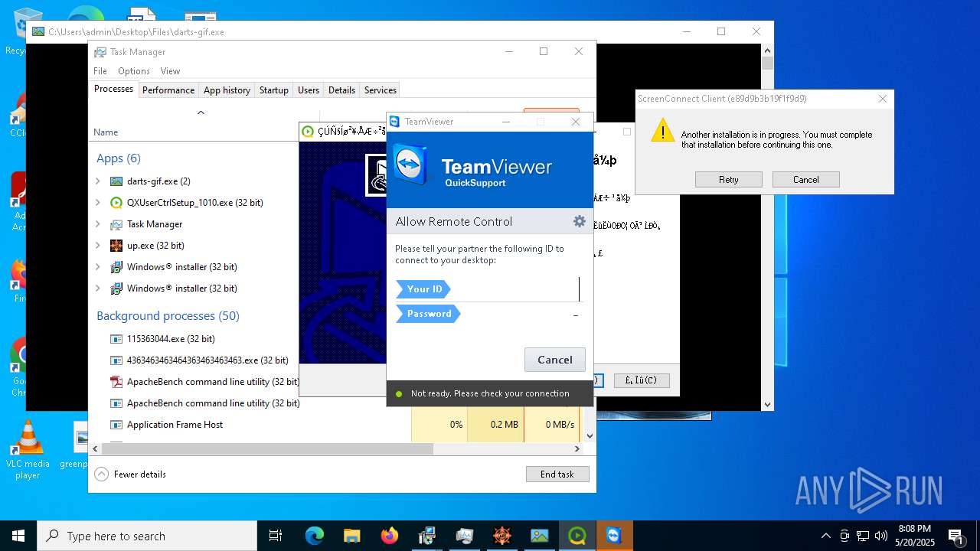Click Application Frame Host icon
This screenshot has width=980, height=551.
(116, 425)
